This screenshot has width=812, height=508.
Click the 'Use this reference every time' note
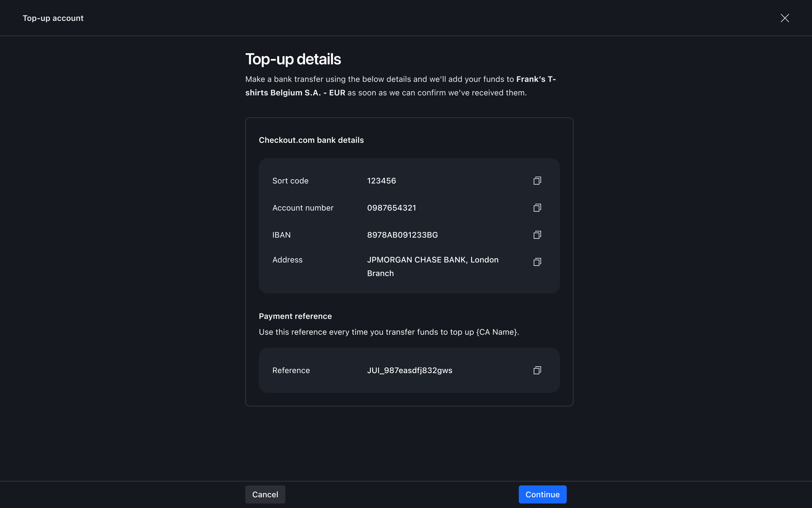pos(389,332)
